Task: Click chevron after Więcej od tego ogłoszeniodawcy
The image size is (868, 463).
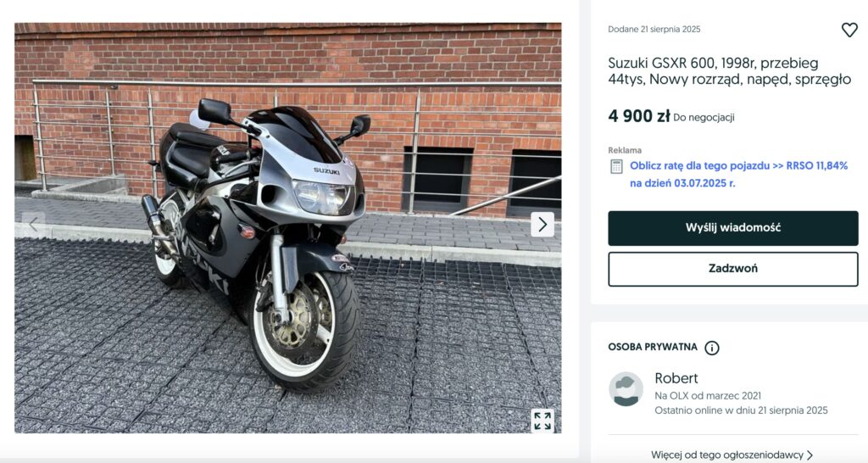Action: (x=810, y=455)
